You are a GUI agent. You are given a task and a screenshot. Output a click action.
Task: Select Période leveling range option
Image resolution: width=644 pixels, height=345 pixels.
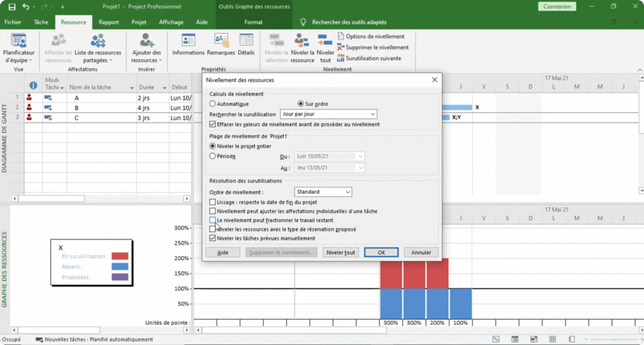213,156
